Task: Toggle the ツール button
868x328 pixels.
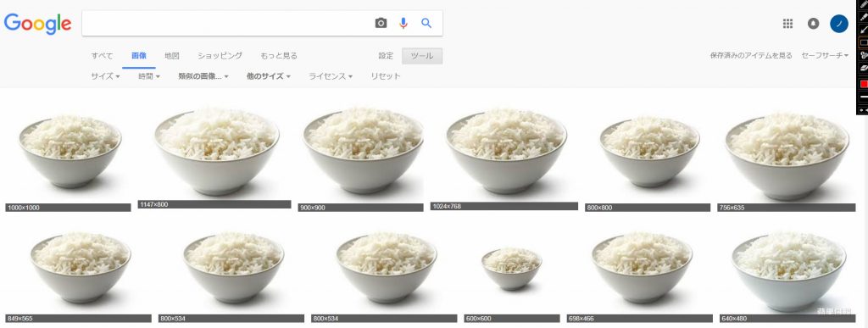Action: click(x=422, y=56)
